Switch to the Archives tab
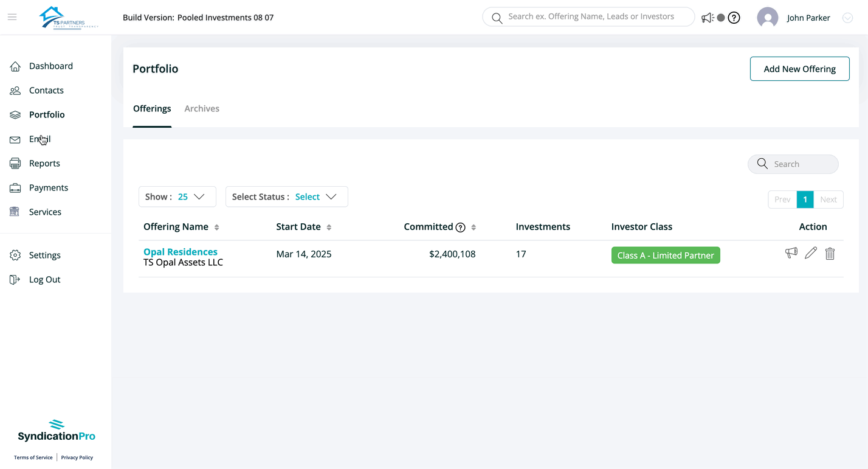The height and width of the screenshot is (469, 868). coord(202,109)
